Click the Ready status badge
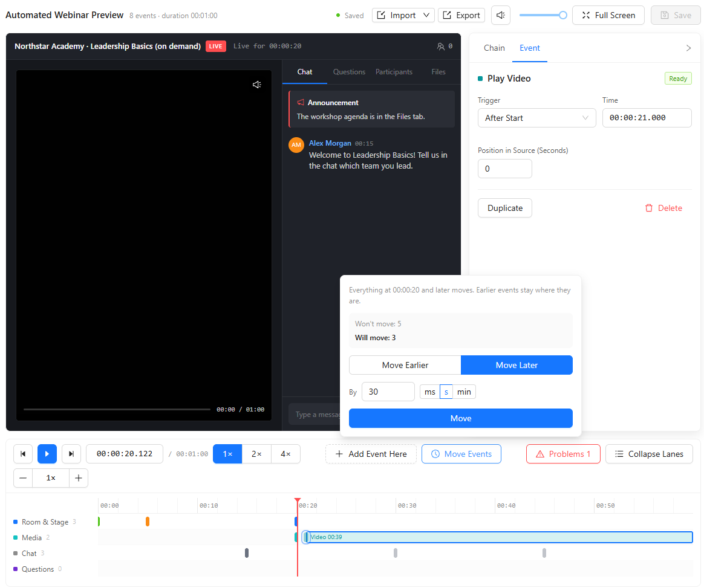 point(678,79)
